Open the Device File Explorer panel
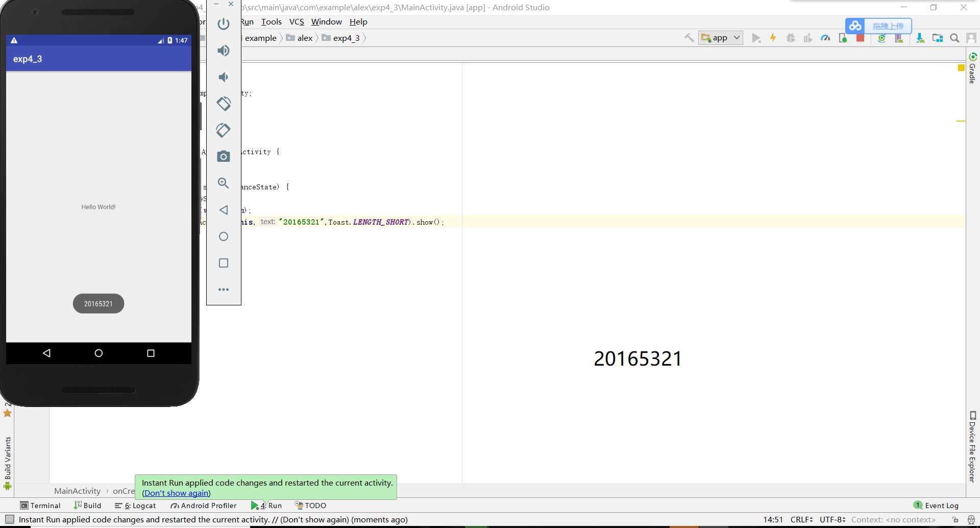980x528 pixels. [973, 447]
